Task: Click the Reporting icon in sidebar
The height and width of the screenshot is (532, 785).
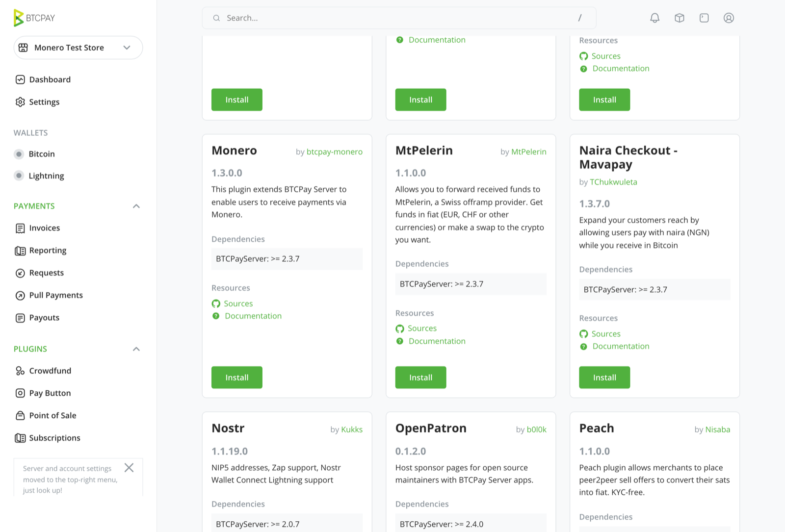Action: [20, 251]
